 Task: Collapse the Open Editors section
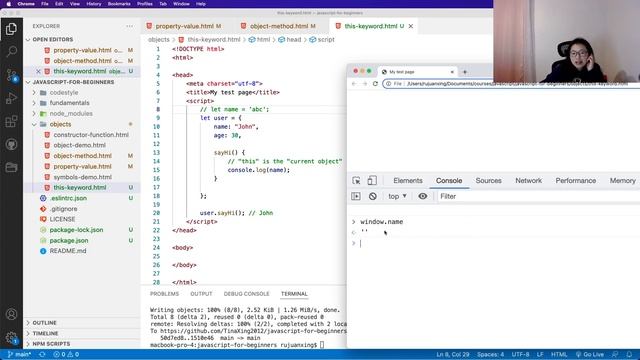coord(52,40)
